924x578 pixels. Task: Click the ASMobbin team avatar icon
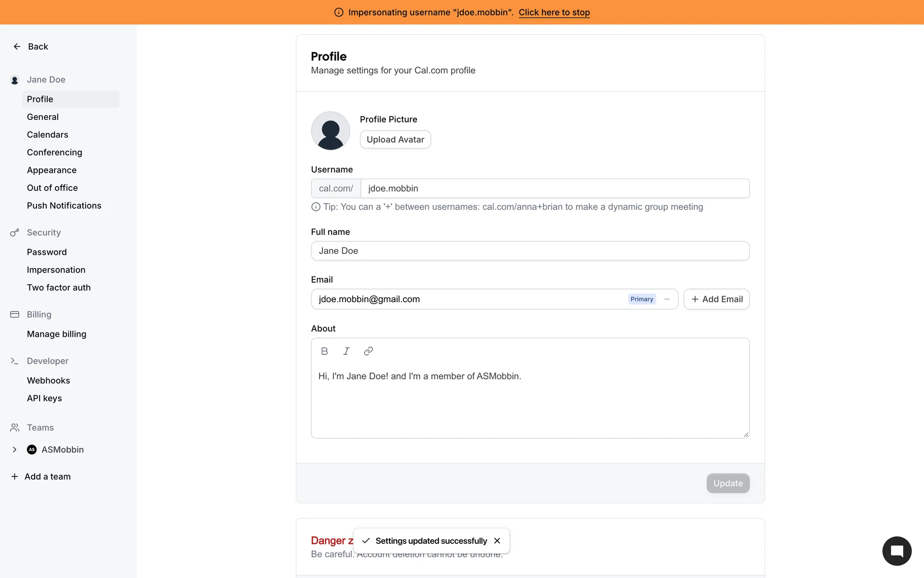[32, 449]
